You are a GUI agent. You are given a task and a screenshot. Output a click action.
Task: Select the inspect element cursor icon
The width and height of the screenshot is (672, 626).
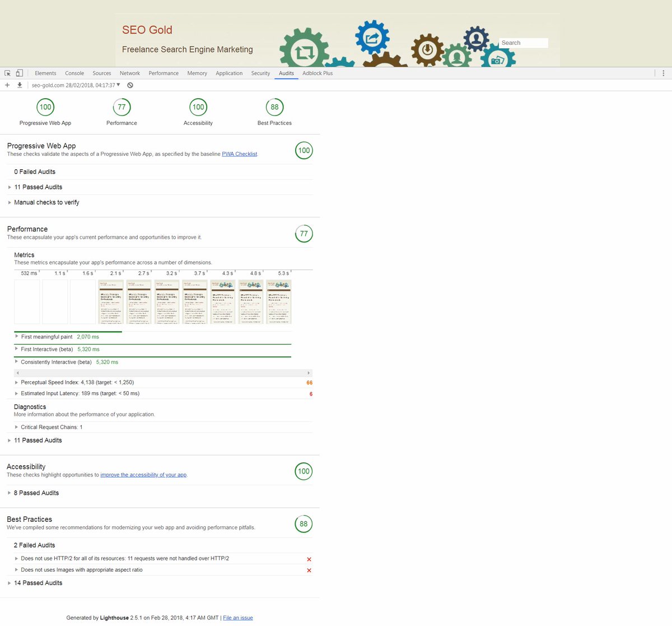7,73
